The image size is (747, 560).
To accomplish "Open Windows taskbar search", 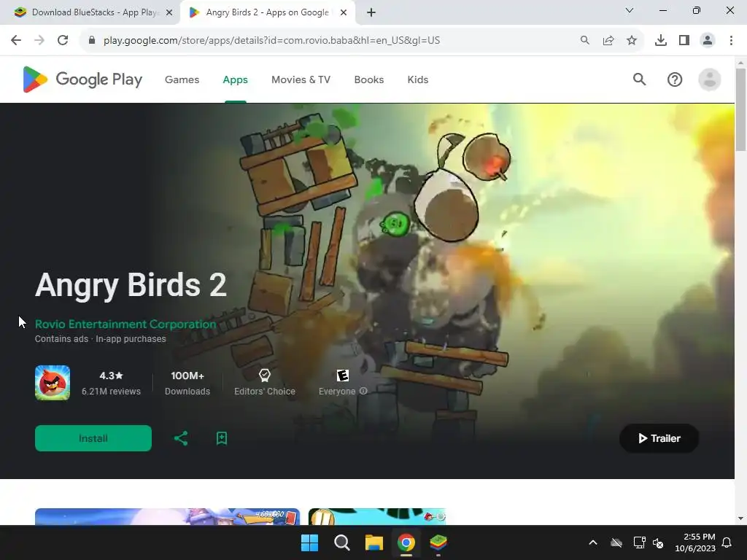I will (342, 542).
